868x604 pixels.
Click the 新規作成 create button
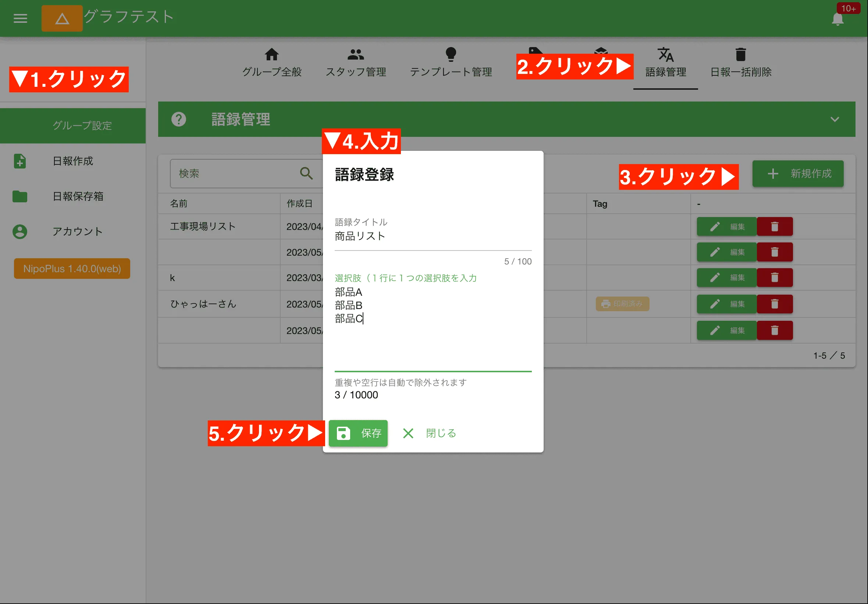[798, 174]
